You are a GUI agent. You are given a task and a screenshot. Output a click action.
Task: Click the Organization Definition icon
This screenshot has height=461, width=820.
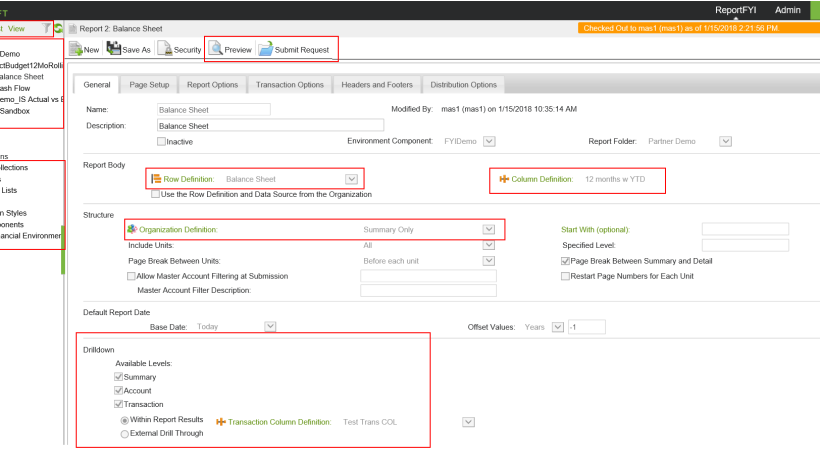click(132, 229)
